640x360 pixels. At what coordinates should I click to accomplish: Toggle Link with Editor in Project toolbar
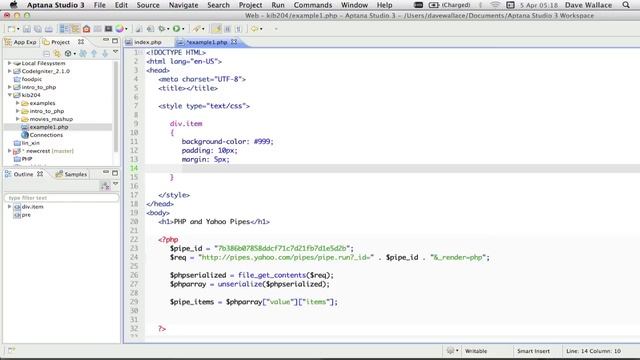click(57, 54)
